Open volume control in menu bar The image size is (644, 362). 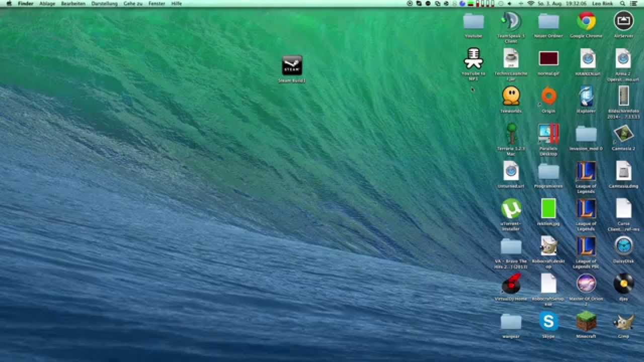(x=510, y=4)
